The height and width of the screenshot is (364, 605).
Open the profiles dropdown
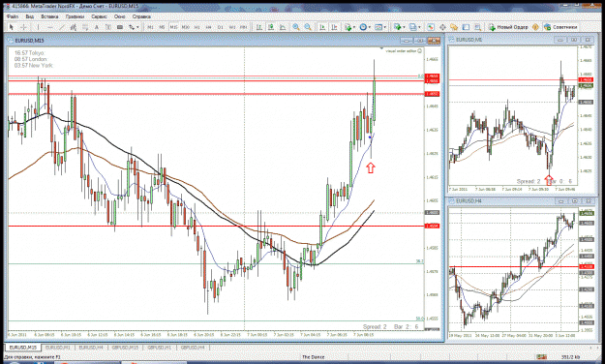[414, 27]
